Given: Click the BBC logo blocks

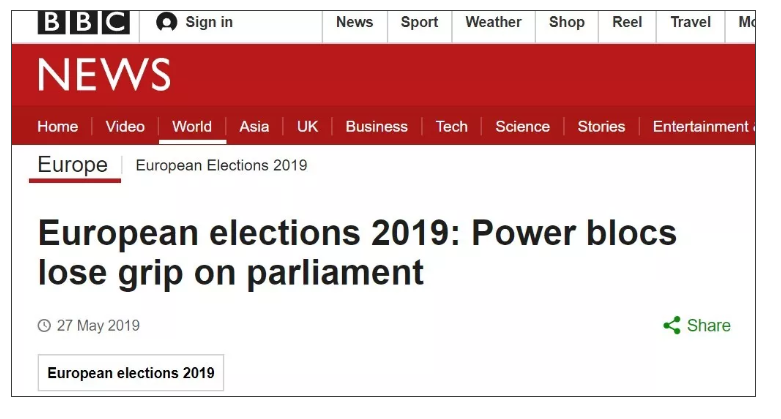Looking at the screenshot, I should coord(83,22).
